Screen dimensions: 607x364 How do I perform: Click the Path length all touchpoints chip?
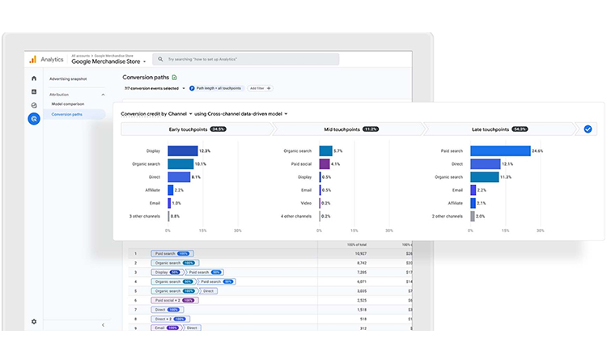pyautogui.click(x=217, y=88)
